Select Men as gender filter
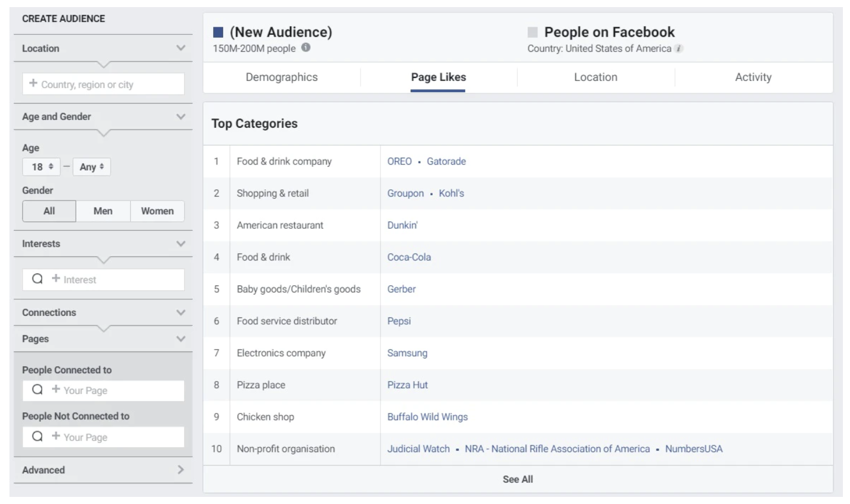 (102, 211)
